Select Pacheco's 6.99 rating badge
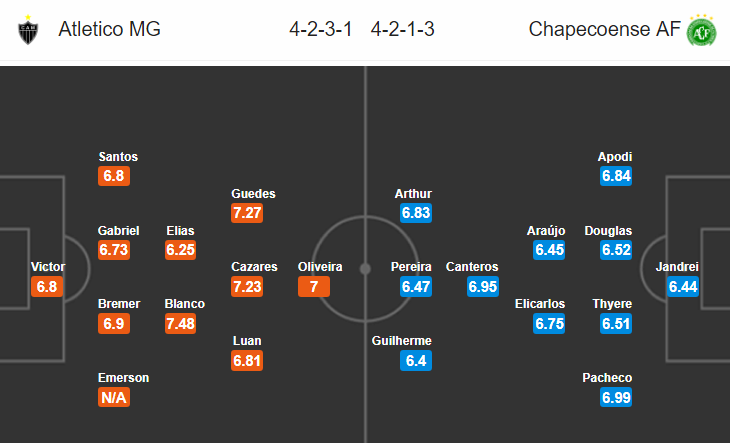The height and width of the screenshot is (443, 730). pos(616,397)
